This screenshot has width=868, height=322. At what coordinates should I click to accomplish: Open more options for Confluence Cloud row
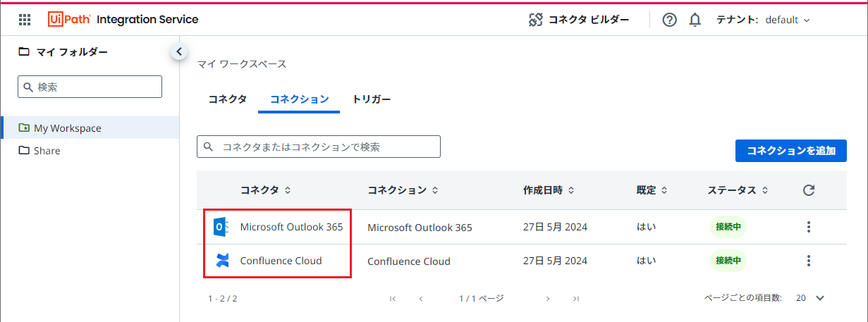[809, 261]
